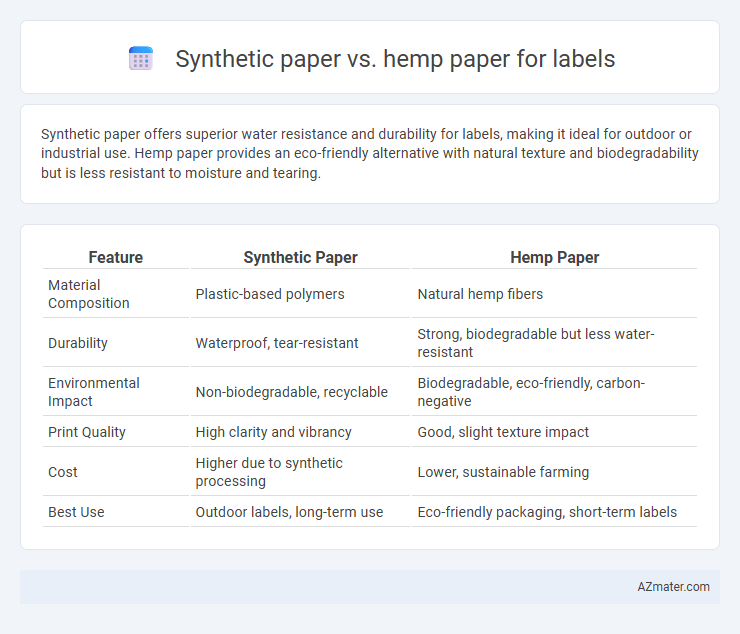Click the 'Best Use' row label
The height and width of the screenshot is (634, 740).
tap(116, 512)
